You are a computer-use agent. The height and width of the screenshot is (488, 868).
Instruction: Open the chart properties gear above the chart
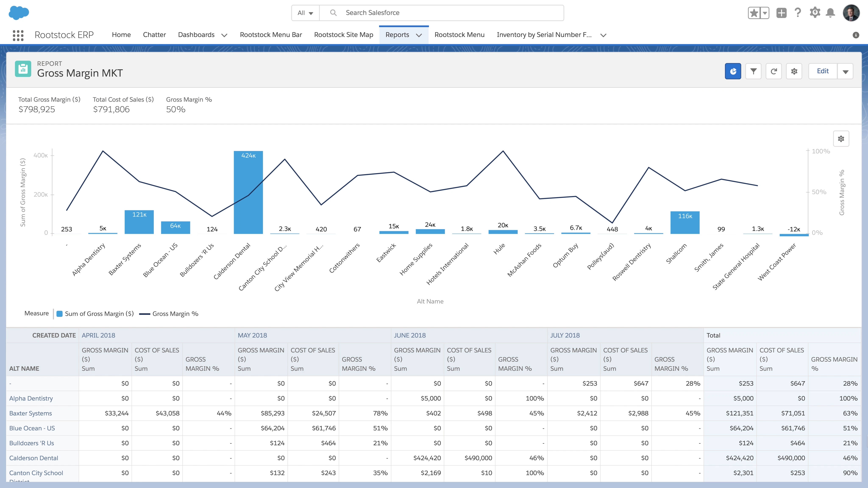841,139
